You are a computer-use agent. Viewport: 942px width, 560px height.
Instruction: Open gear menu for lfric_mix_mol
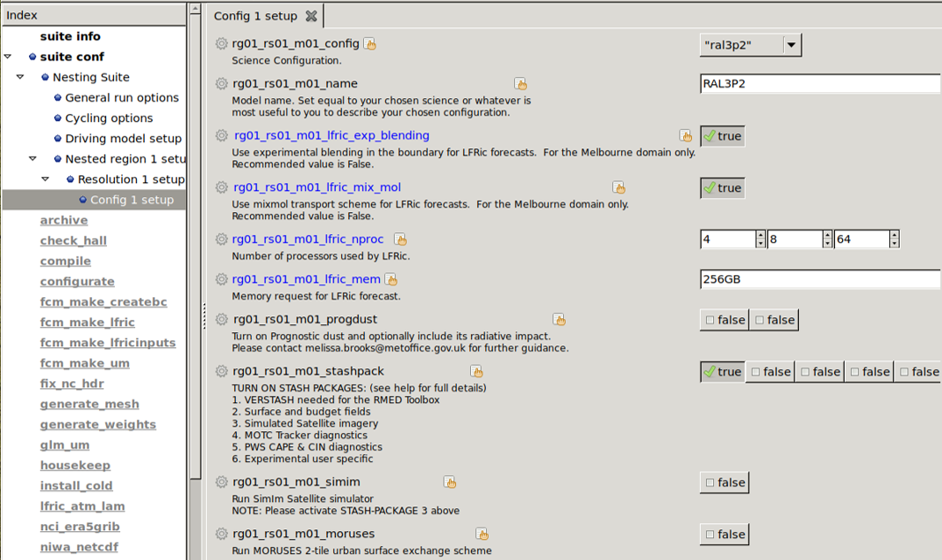click(x=222, y=188)
